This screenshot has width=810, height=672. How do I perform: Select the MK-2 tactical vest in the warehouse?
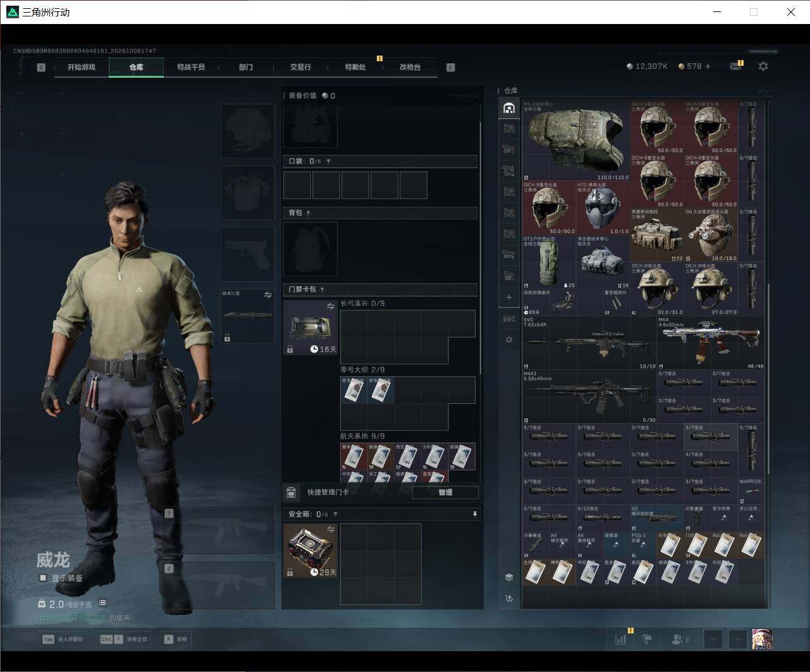pyautogui.click(x=576, y=140)
